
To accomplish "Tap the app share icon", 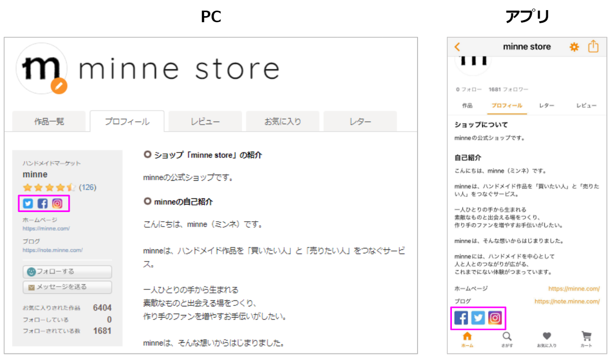I will pyautogui.click(x=593, y=46).
